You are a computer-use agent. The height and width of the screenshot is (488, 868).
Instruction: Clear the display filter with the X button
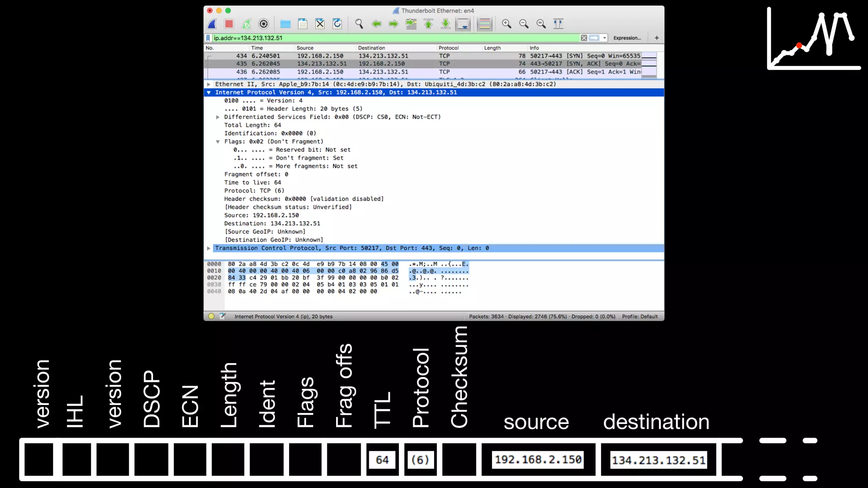584,38
